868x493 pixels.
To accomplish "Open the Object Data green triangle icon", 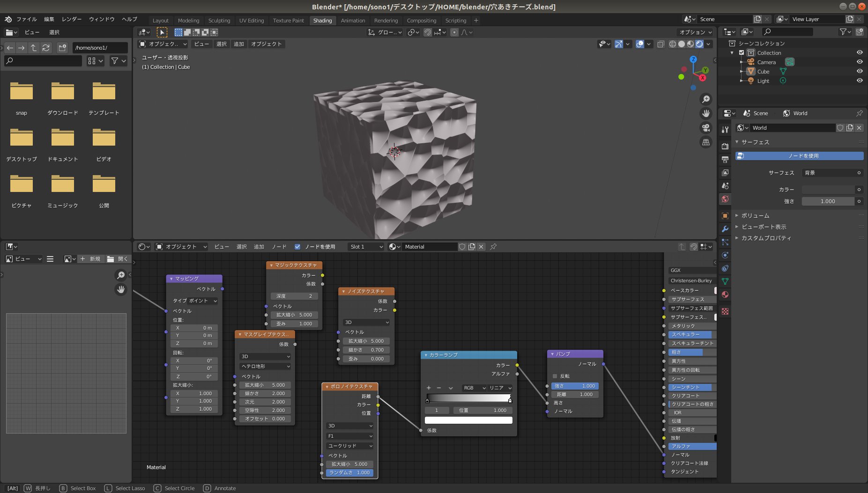I will 725,281.
